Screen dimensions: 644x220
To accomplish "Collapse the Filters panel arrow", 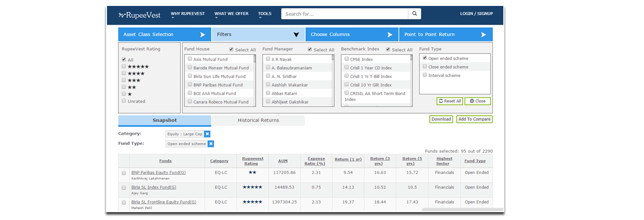I will [x=296, y=35].
